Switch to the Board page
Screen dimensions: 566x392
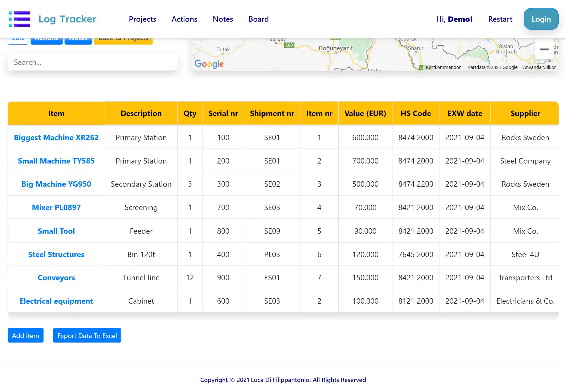(x=258, y=19)
